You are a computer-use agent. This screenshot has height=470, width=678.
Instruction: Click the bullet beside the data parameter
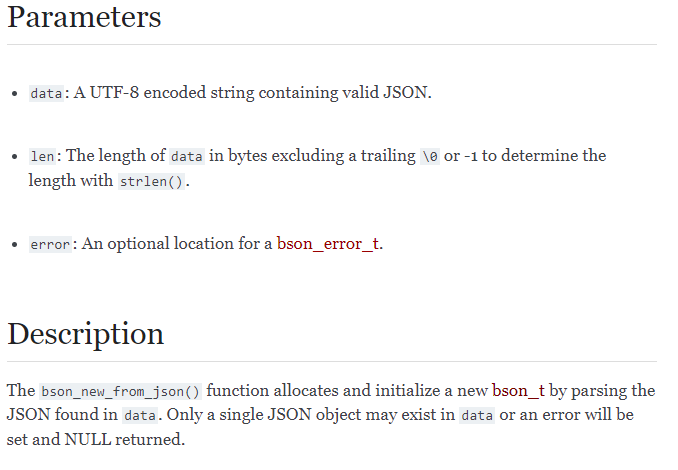click(15, 93)
